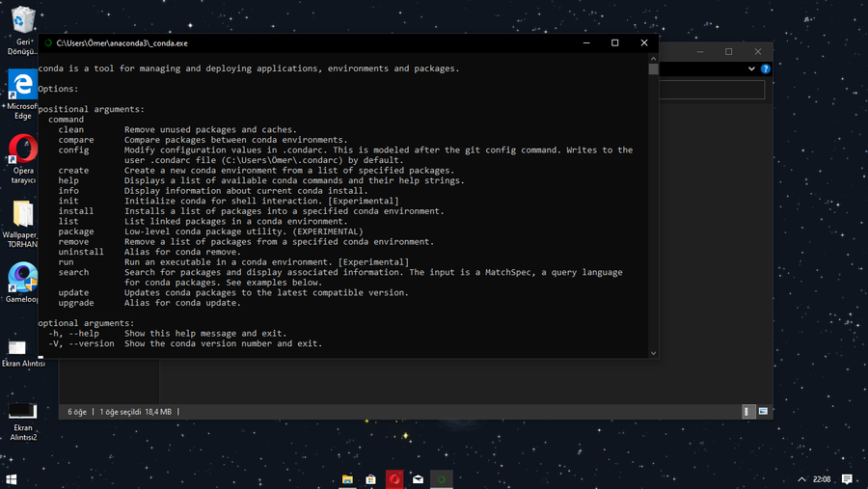Switch Explorer to large icons view
Image resolution: width=868 pixels, height=489 pixels.
[x=764, y=412]
